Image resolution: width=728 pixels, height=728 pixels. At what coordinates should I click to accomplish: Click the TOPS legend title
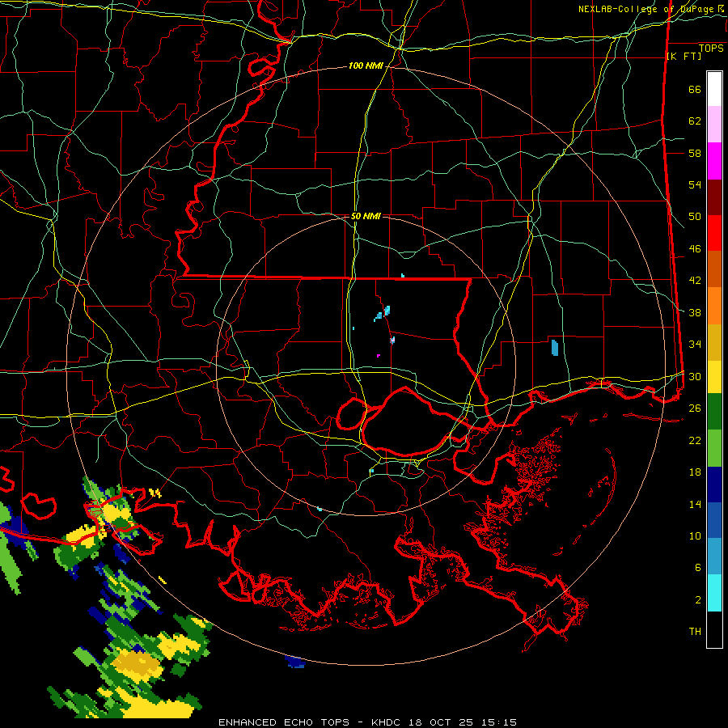point(711,48)
